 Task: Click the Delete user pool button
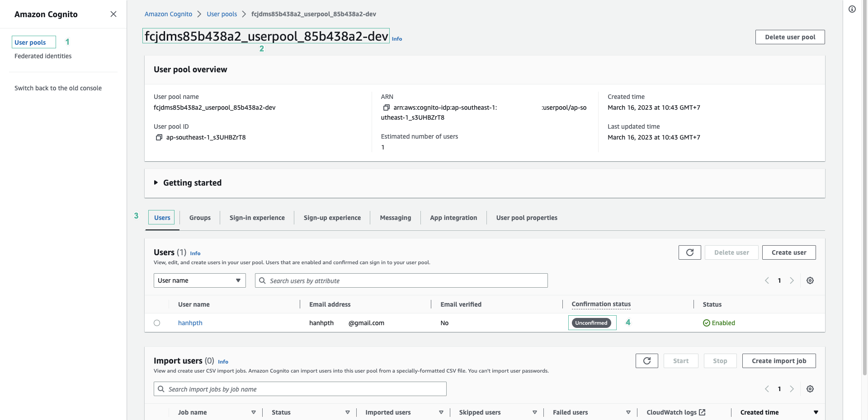[x=790, y=37]
